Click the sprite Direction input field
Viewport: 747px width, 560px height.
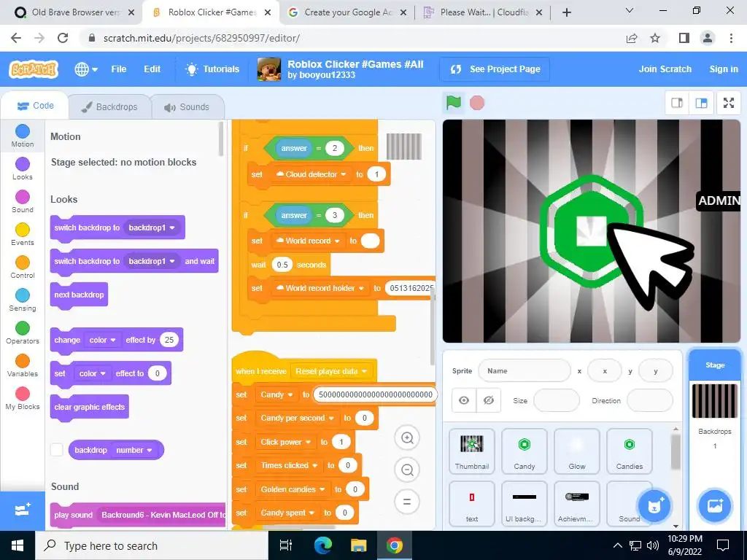click(x=650, y=400)
